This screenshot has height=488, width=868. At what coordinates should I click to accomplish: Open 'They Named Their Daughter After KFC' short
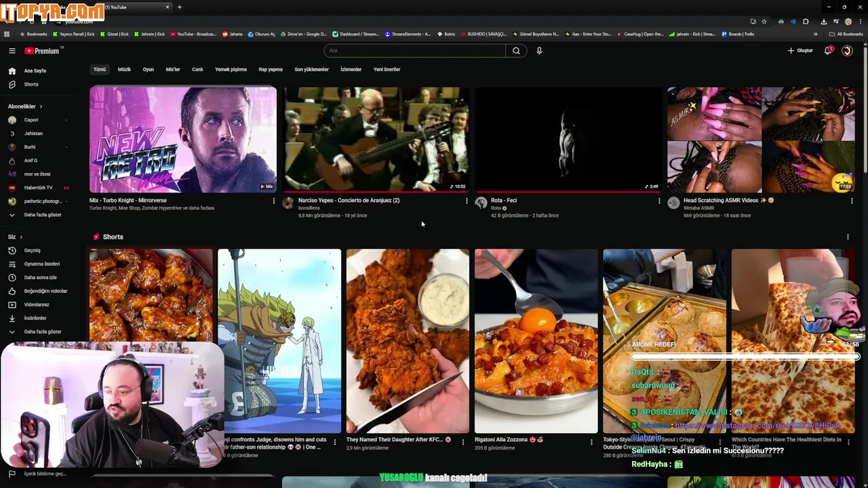pyautogui.click(x=408, y=341)
